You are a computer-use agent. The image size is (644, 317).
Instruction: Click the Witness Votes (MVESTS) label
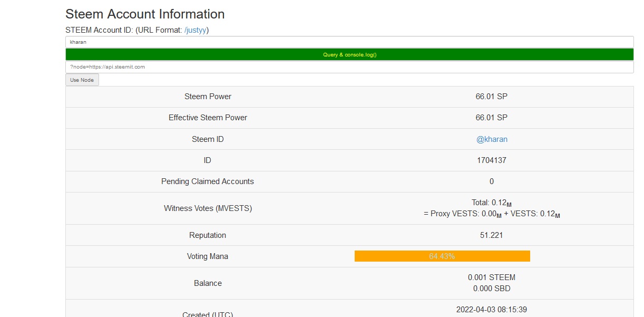(208, 208)
